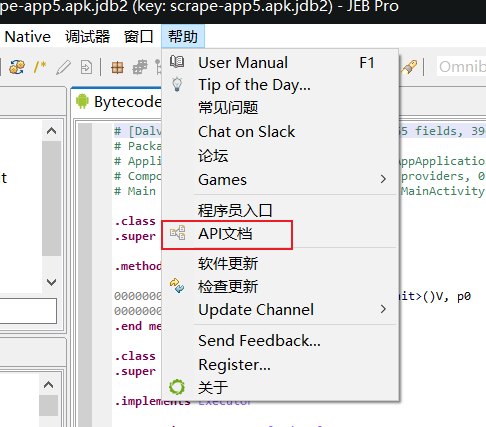The image size is (486, 427).
Task: Select Chat on Slack
Action: [x=280, y=132]
